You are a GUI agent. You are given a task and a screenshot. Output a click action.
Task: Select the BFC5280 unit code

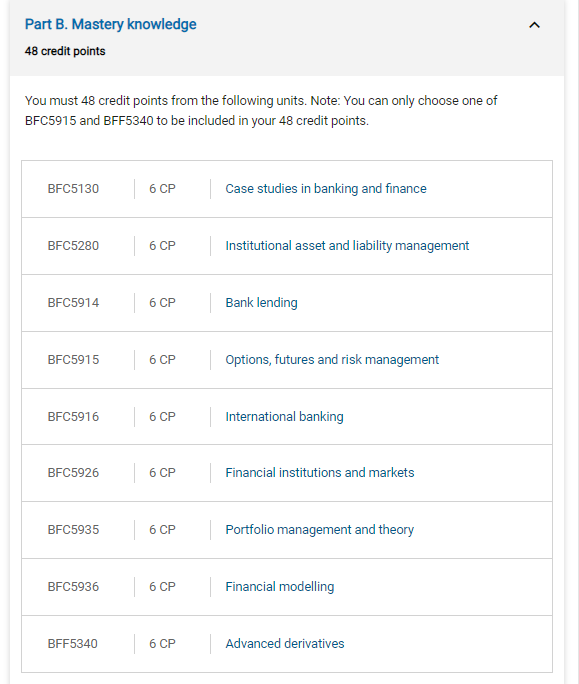point(73,246)
